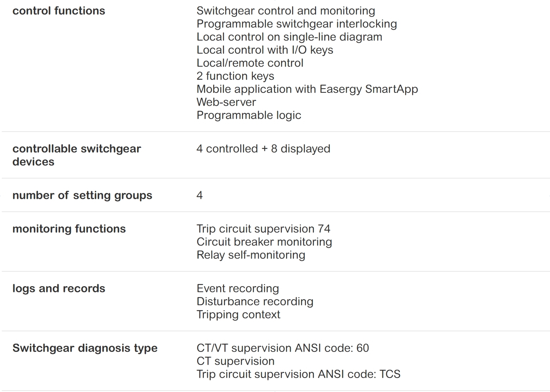Click '4 controlled + 8 displayed' value

pyautogui.click(x=263, y=149)
